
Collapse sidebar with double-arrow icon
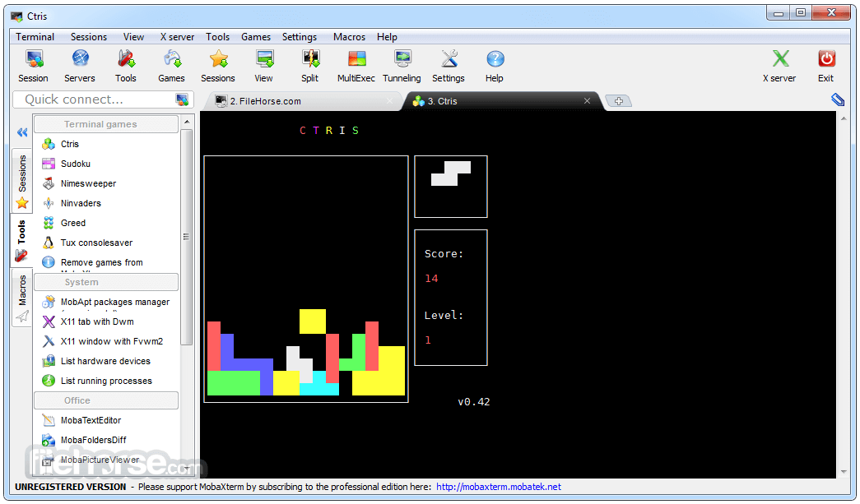(x=22, y=132)
